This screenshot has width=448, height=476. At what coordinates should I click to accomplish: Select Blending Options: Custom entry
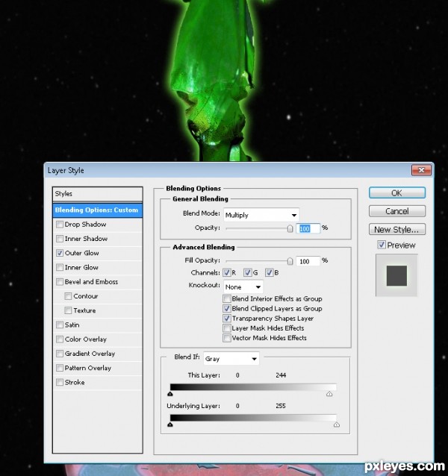coord(98,210)
